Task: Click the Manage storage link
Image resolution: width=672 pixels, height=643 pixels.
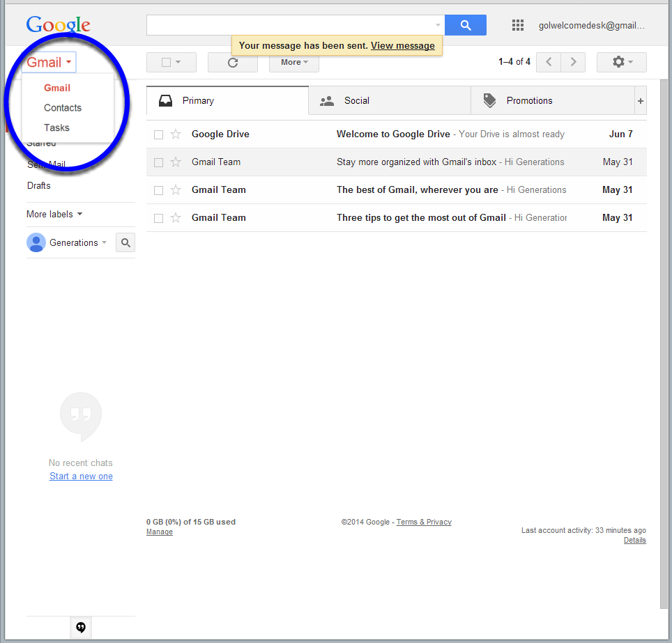Action: pyautogui.click(x=160, y=532)
